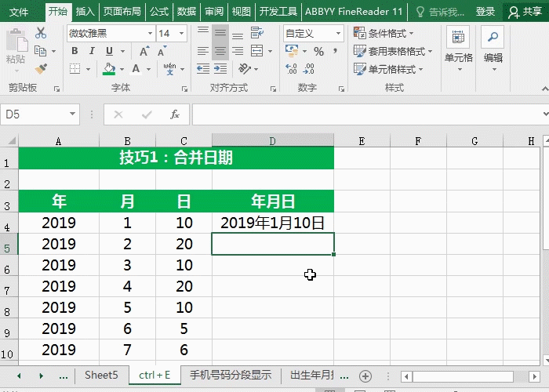
Task: Toggle Bold formatting
Action: [75, 52]
